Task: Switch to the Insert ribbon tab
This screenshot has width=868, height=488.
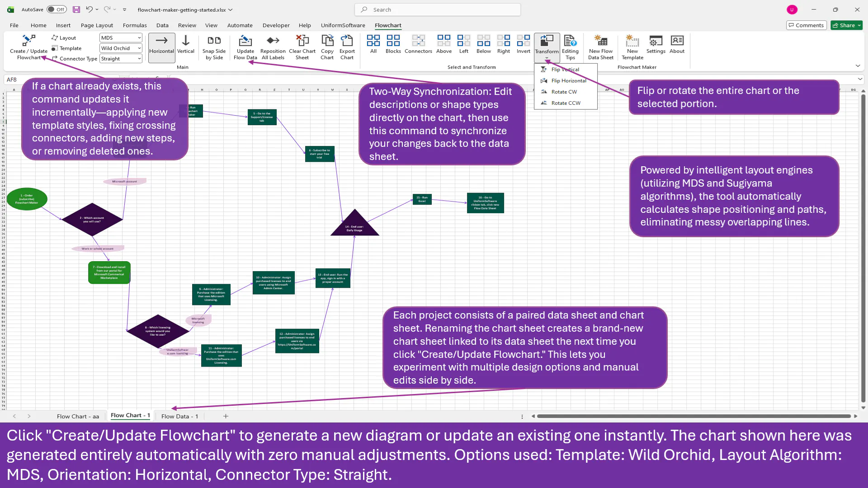Action: 63,25
